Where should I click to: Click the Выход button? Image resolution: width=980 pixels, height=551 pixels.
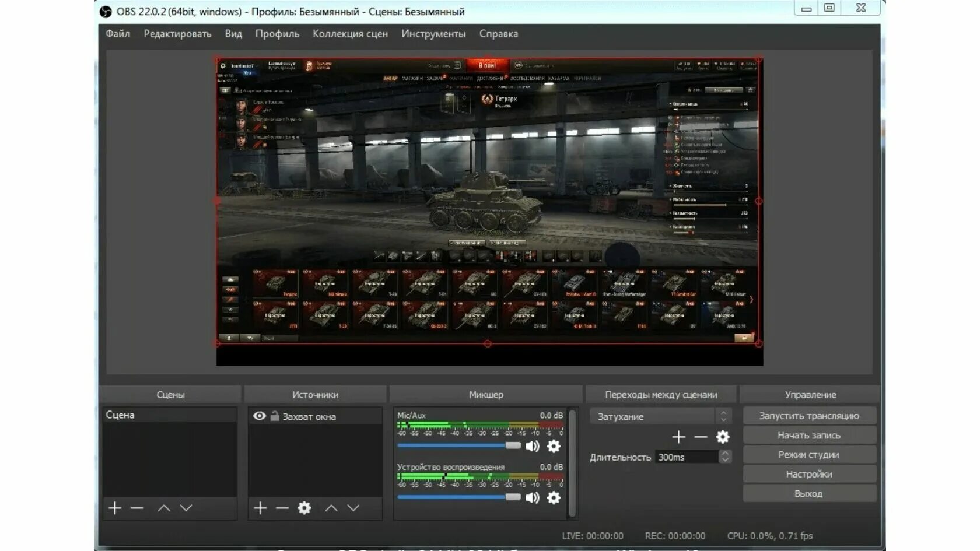(809, 493)
